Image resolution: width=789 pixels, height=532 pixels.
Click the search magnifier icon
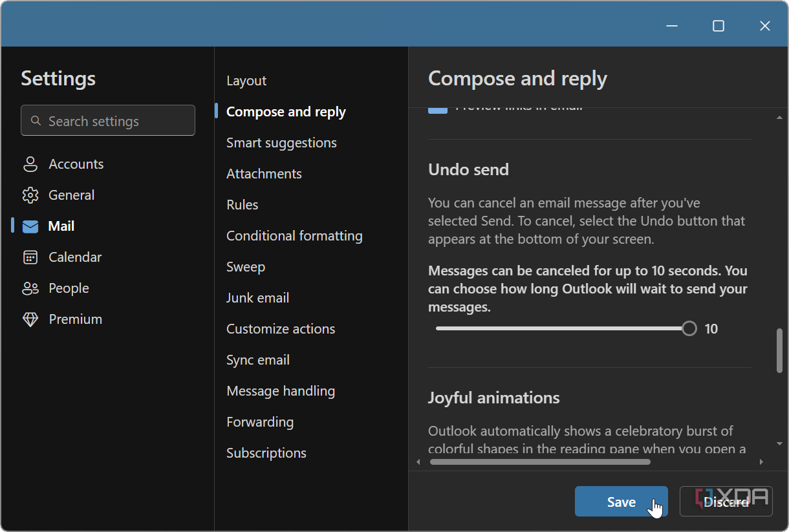click(36, 121)
